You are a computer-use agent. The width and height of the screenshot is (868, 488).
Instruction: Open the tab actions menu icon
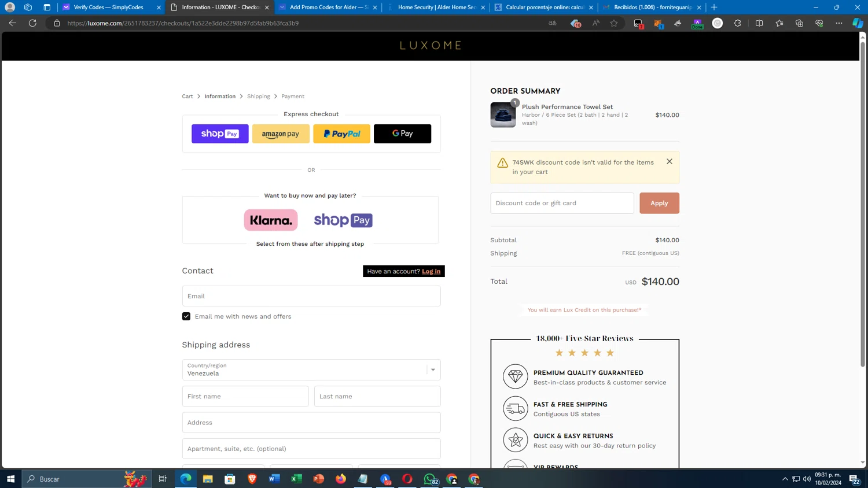point(47,8)
